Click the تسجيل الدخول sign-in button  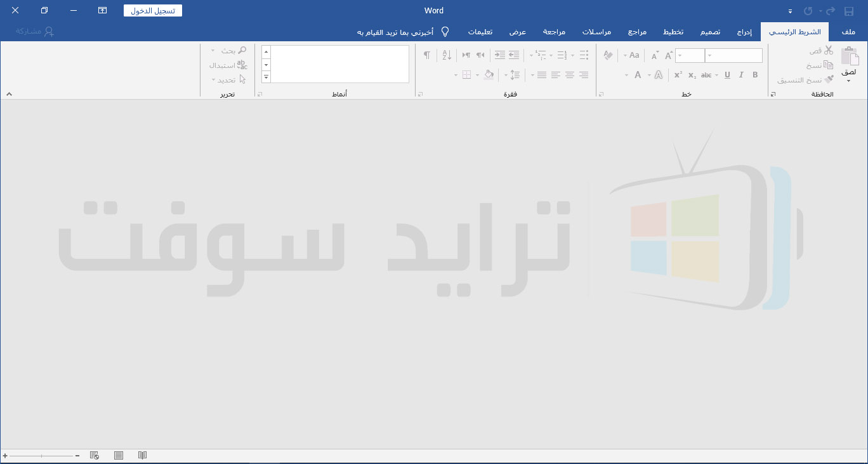click(153, 11)
